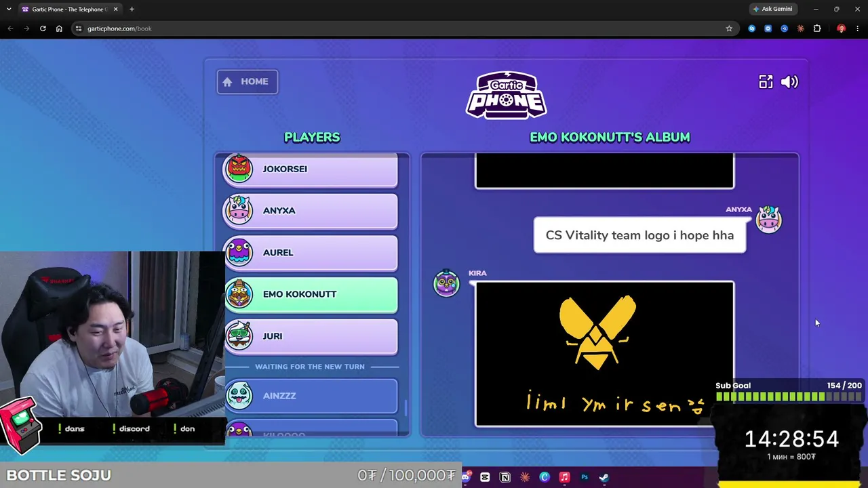Click the players list scrollbar
The height and width of the screenshot is (488, 868).
coord(406,408)
